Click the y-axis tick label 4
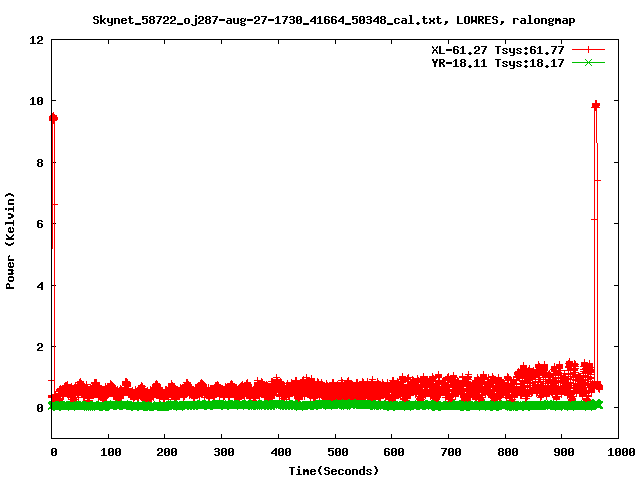Image resolution: width=640 pixels, height=480 pixels. tap(40, 286)
